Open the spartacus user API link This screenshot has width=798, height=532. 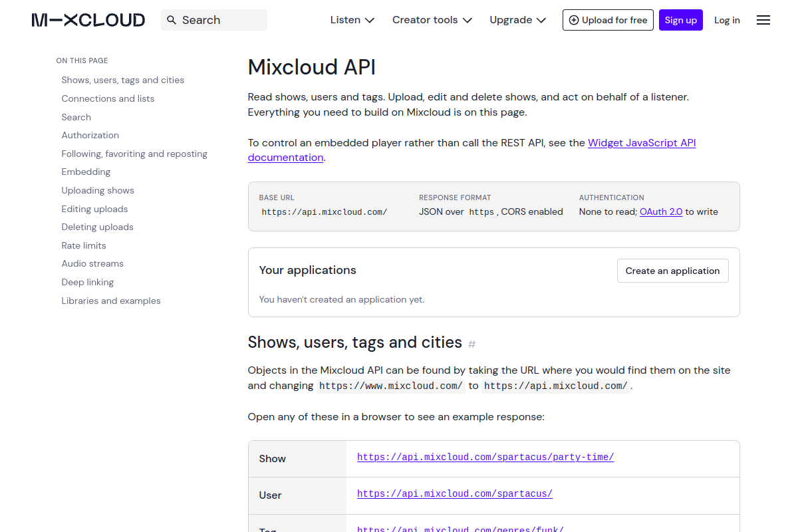(x=455, y=493)
